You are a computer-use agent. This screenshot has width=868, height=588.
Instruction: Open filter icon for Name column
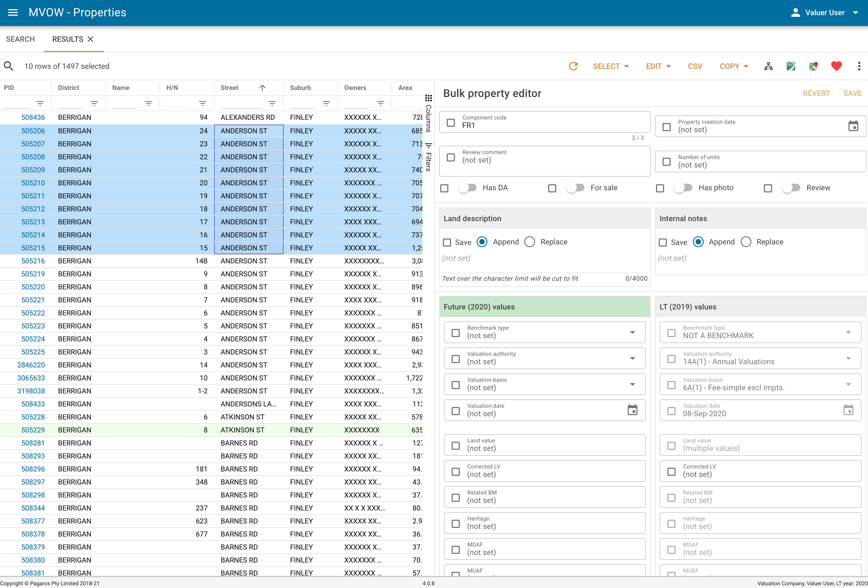coord(148,104)
